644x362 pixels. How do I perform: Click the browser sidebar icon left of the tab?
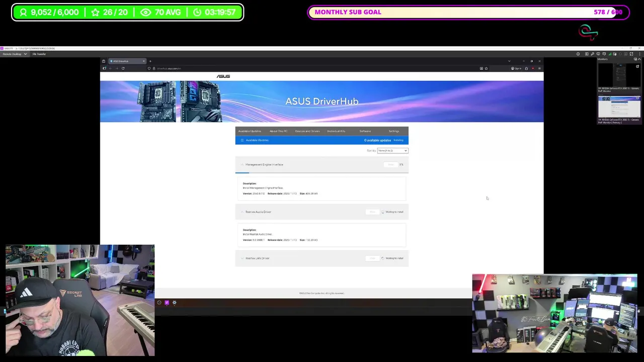coord(104,61)
